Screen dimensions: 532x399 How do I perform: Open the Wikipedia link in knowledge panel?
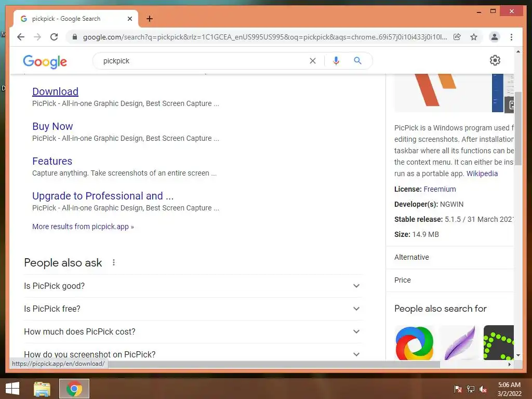click(x=482, y=174)
